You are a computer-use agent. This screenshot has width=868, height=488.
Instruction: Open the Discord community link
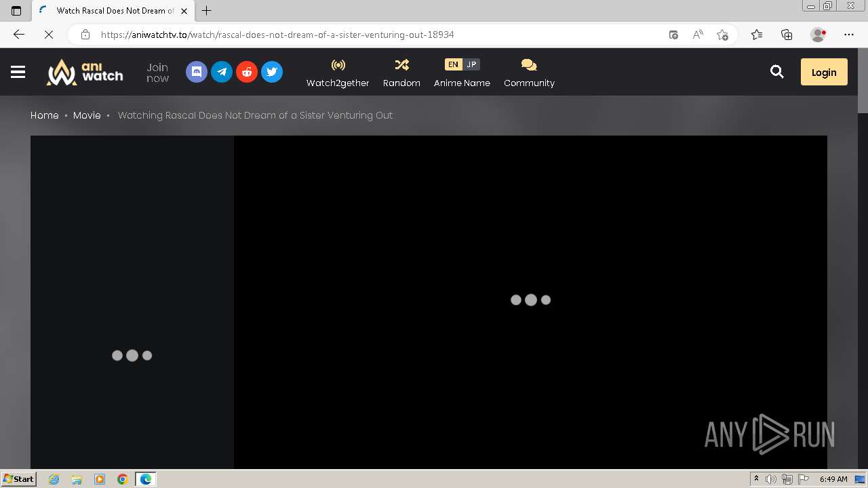(197, 72)
